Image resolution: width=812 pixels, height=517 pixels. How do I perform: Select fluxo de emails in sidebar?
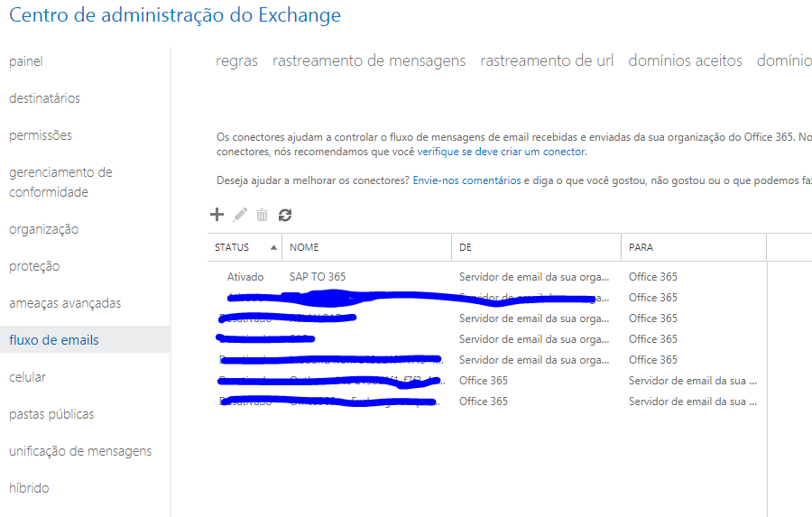click(x=85, y=339)
